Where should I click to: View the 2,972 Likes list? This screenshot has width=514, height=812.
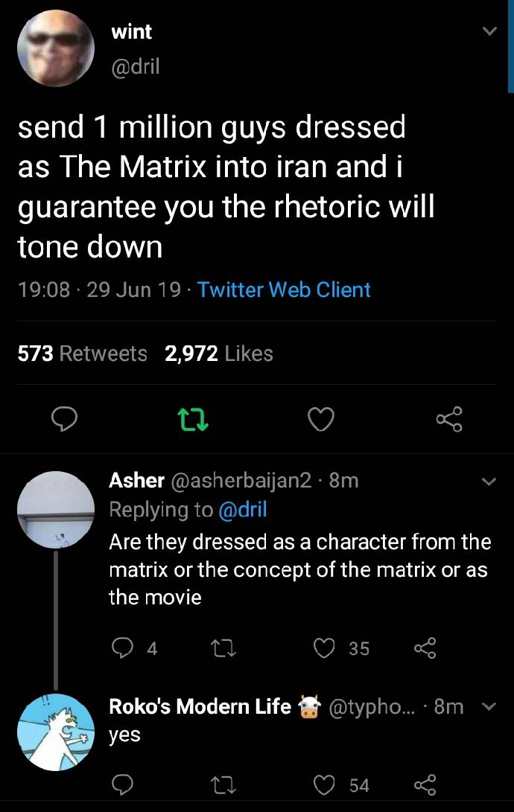(219, 354)
